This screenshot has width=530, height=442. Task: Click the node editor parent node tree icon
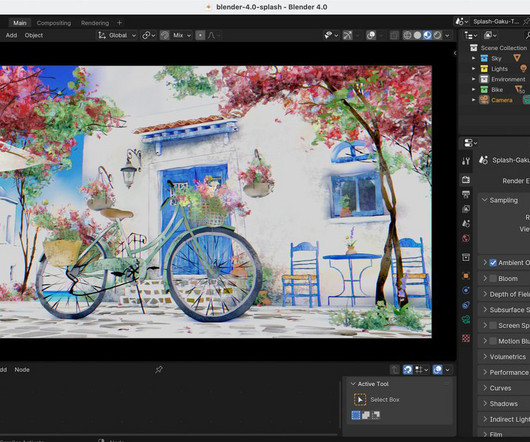[394, 370]
